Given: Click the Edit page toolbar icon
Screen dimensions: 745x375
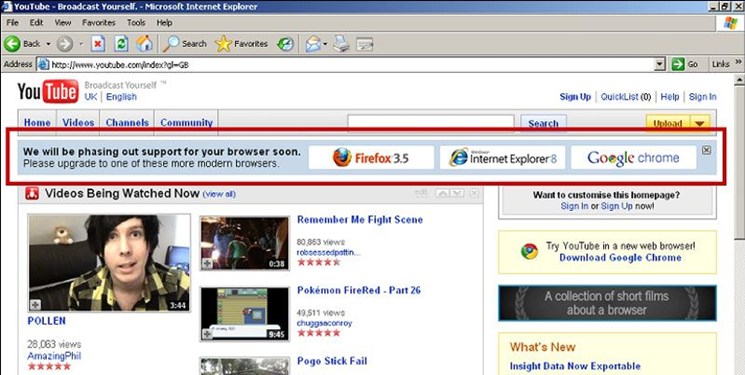Looking at the screenshot, I should pyautogui.click(x=365, y=44).
